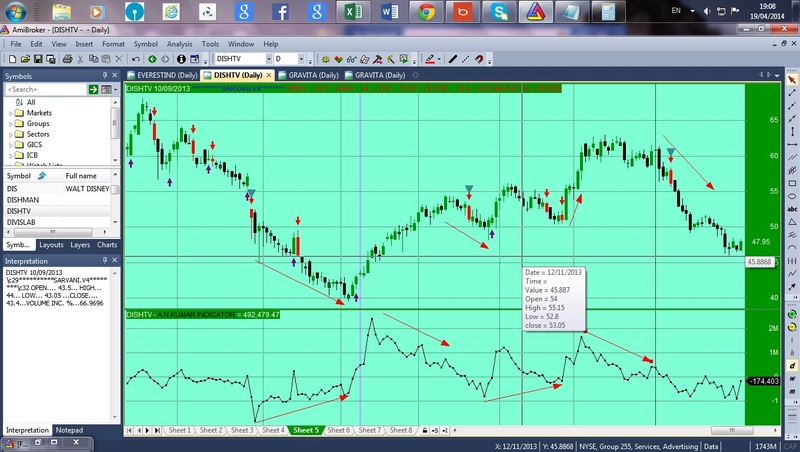Click the green zoom-in chart icon

pos(792,314)
